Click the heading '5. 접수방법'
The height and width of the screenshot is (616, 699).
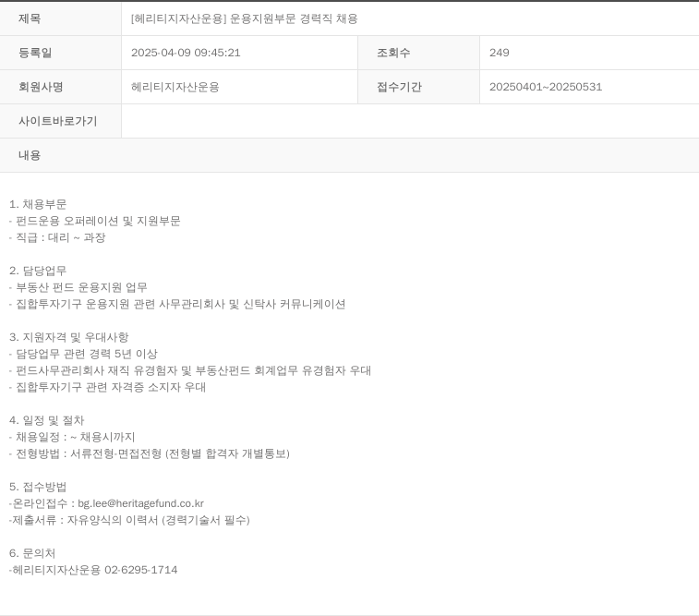38,487
